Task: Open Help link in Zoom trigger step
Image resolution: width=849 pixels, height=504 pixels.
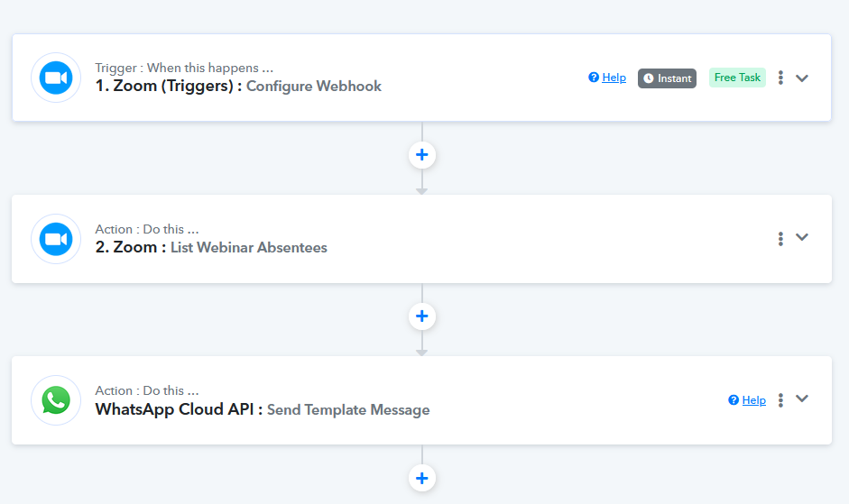Action: [x=614, y=78]
